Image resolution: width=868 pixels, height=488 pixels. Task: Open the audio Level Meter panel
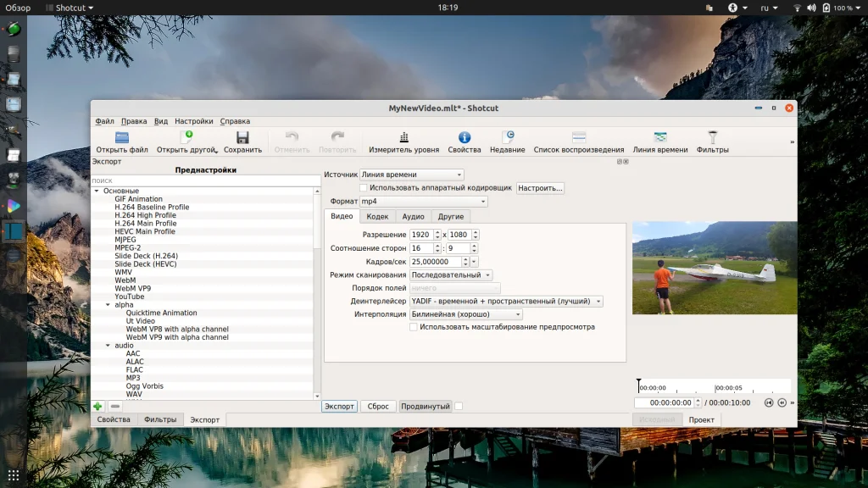pos(403,138)
